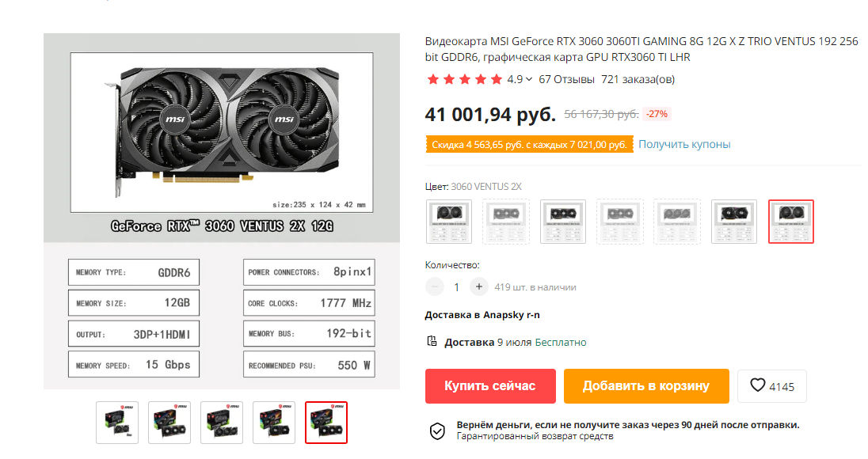Click the heart wishlist icon with 4145
This screenshot has width=868, height=459.
[x=771, y=386]
